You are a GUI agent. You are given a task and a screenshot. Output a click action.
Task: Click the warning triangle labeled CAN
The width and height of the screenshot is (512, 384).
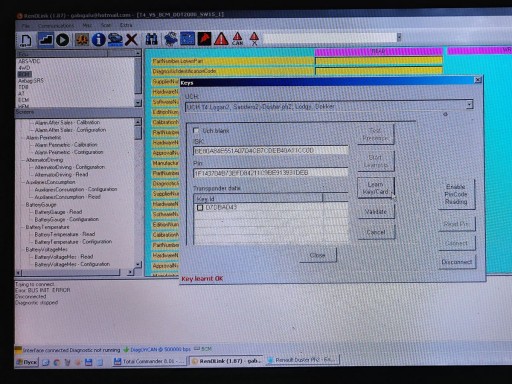(237, 39)
